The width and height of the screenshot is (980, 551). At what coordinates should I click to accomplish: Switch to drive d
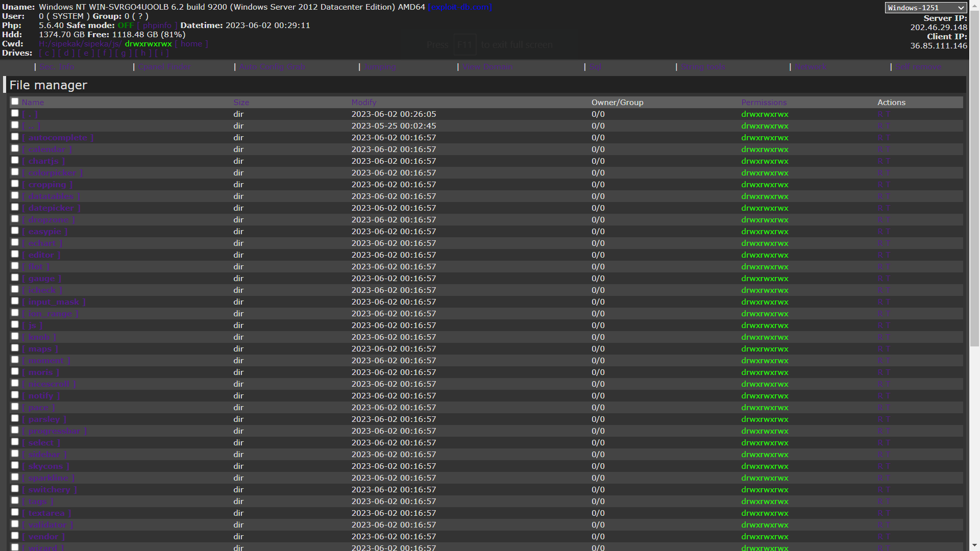point(66,53)
